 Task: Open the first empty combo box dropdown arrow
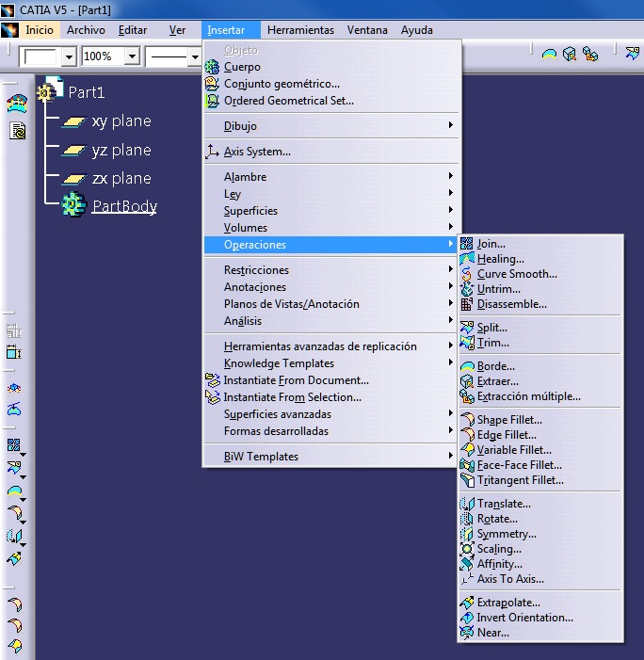[x=69, y=56]
